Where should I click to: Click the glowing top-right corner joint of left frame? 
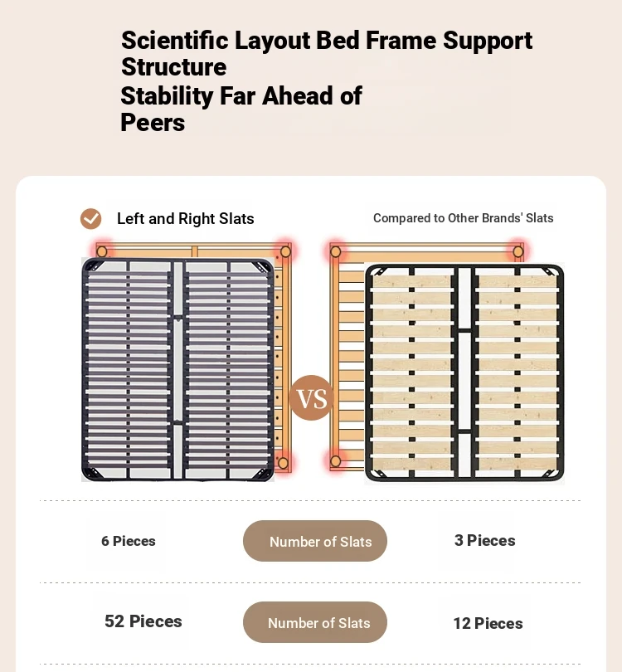[x=286, y=251]
